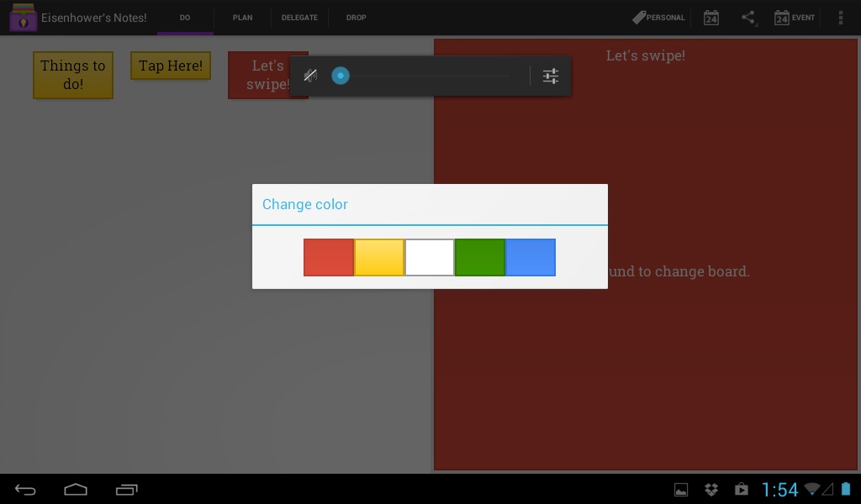The width and height of the screenshot is (861, 504).
Task: Choose the blue color swatch
Action: click(x=531, y=257)
